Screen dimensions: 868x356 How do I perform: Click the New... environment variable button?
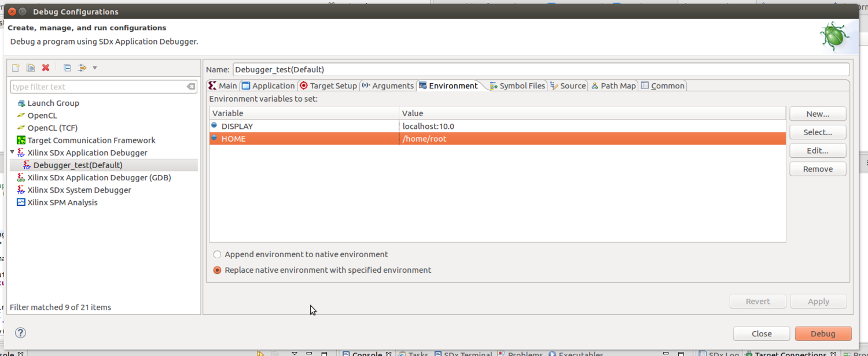[x=817, y=114]
